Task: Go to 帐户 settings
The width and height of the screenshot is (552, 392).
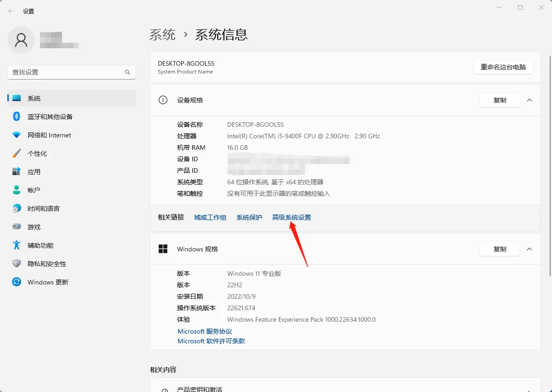Action: 34,190
